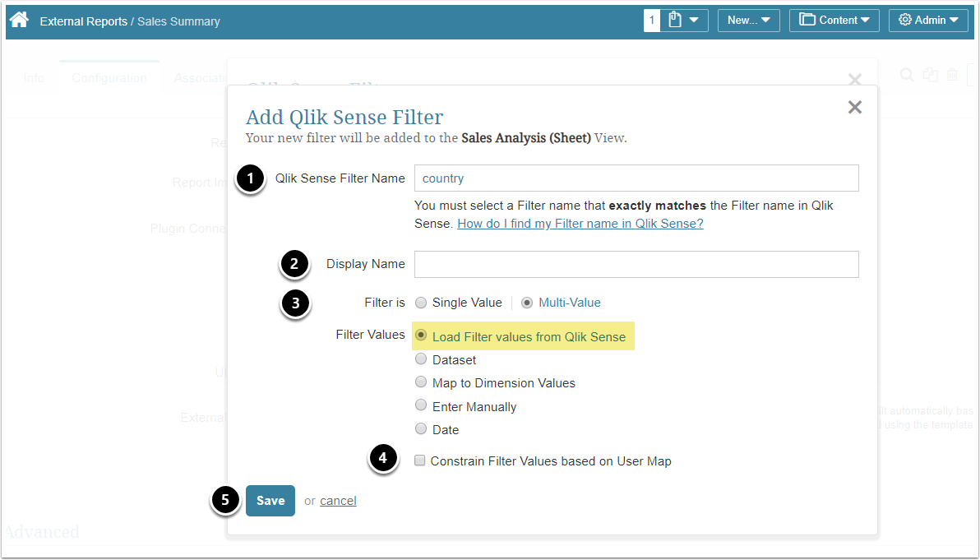Select the Single Value radio button
The width and height of the screenshot is (980, 560).
tap(421, 303)
